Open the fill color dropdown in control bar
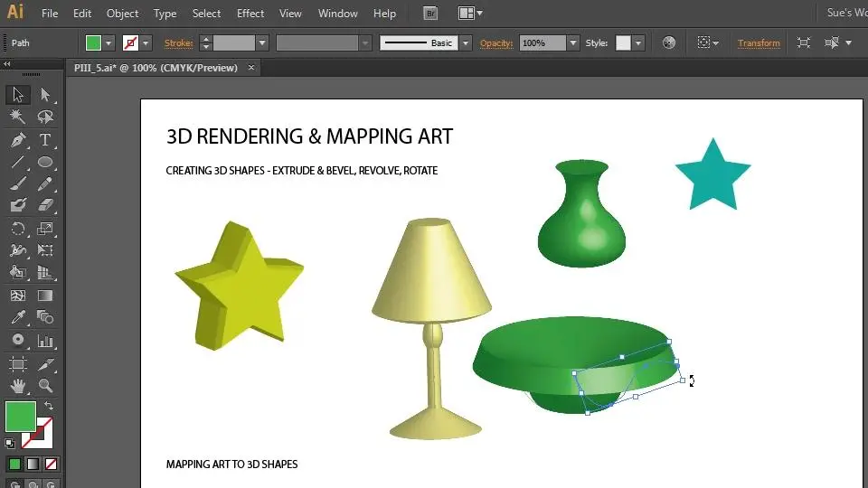The height and width of the screenshot is (488, 868). (108, 43)
